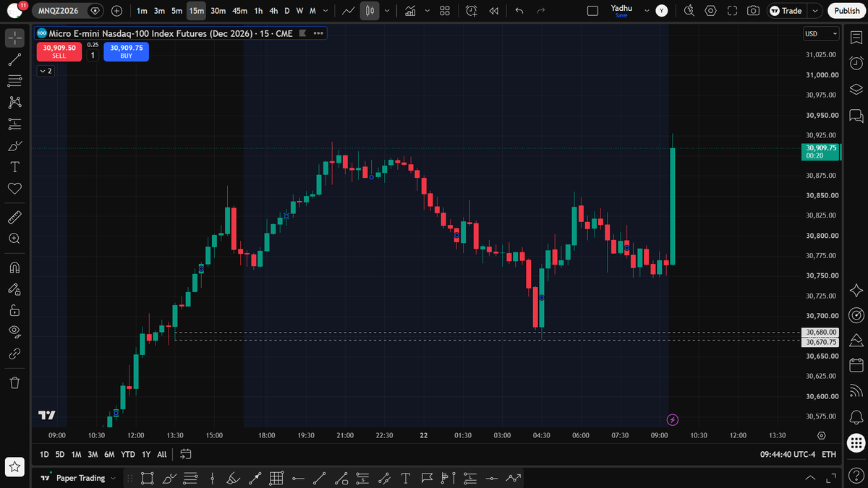Click the blue BUY 30,909.75 button
The width and height of the screenshot is (868, 488).
point(126,51)
